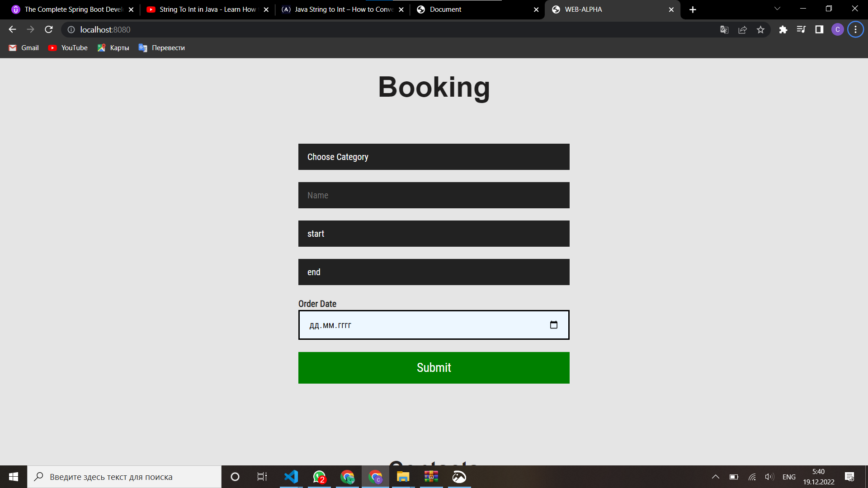868x488 pixels.
Task: Open the Extensions puzzle icon
Action: pos(783,30)
